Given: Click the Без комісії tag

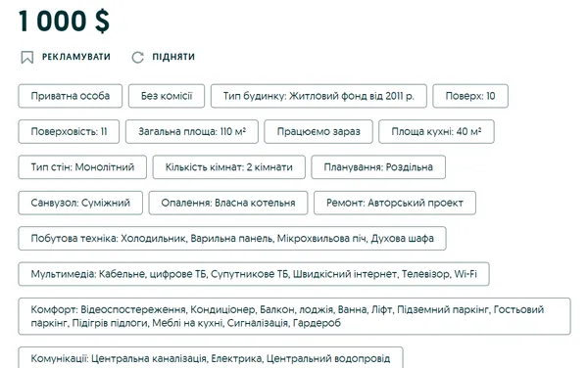Looking at the screenshot, I should pos(167,96).
